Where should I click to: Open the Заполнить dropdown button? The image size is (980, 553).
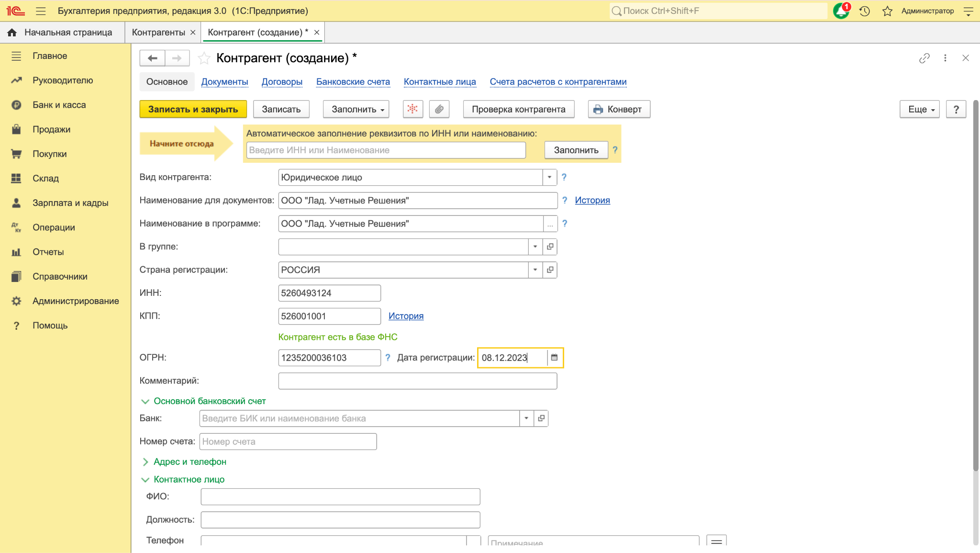(x=356, y=109)
